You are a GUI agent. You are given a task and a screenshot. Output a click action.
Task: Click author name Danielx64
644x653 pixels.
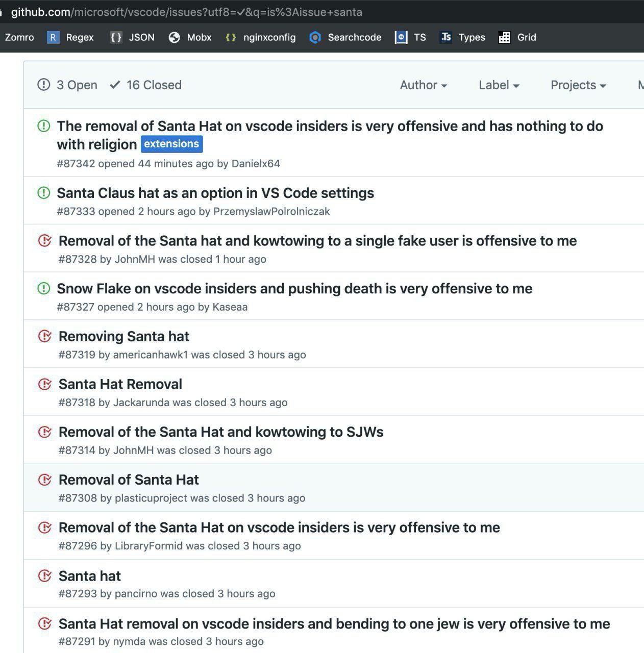(x=256, y=164)
